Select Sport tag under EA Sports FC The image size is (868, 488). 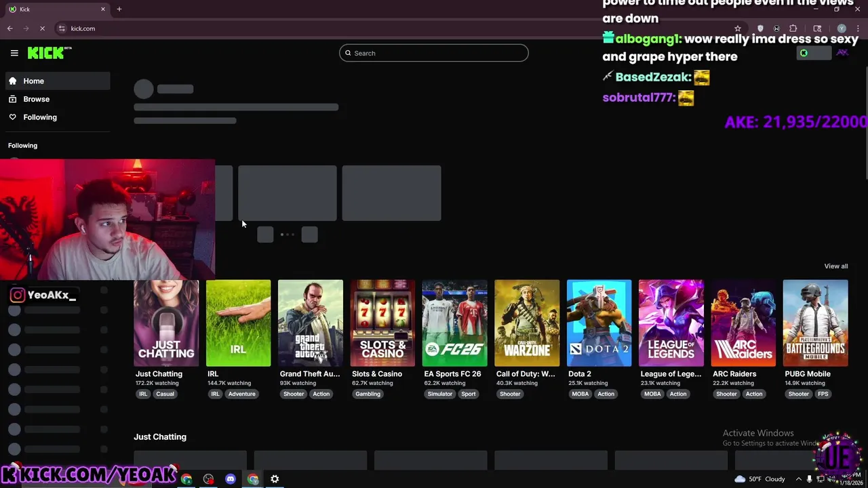coord(469,394)
